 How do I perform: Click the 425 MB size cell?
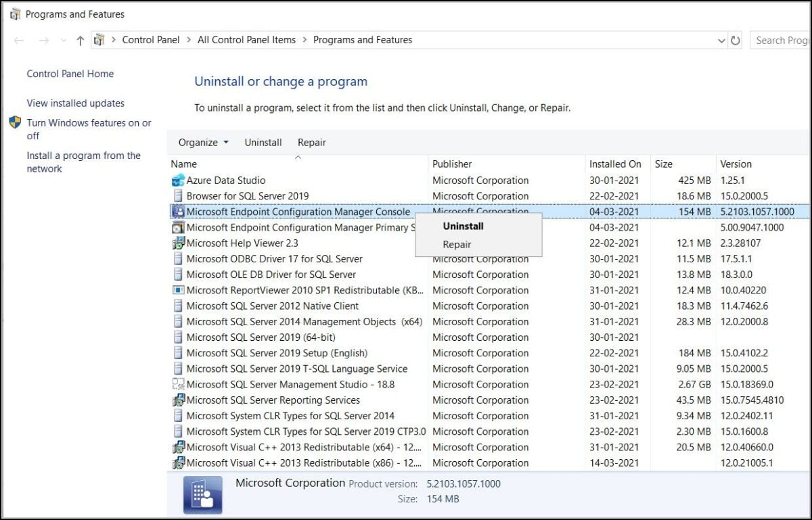(694, 181)
